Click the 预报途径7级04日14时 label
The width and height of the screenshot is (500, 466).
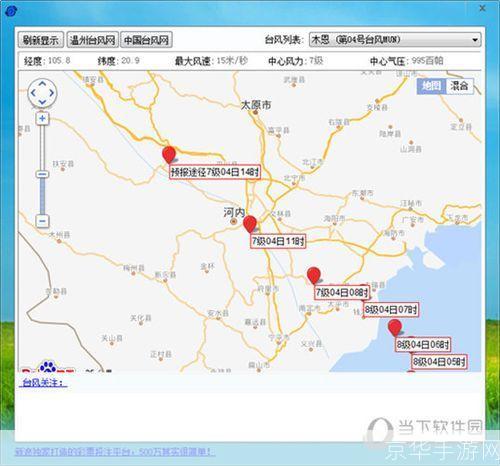pyautogui.click(x=215, y=172)
